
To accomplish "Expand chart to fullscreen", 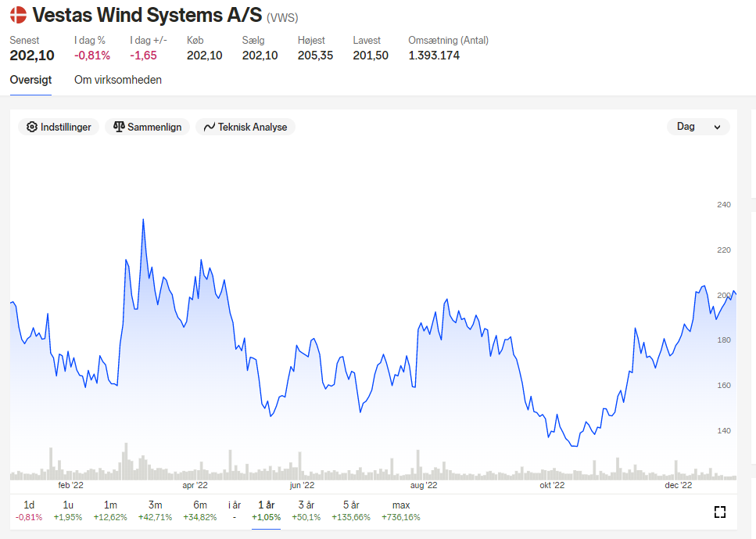I will [719, 512].
